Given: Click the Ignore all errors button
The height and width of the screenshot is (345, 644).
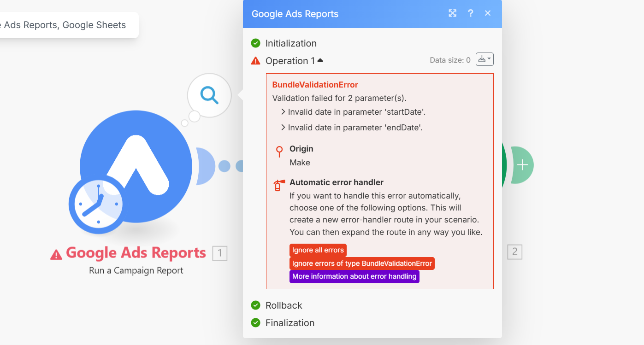Looking at the screenshot, I should point(318,250).
